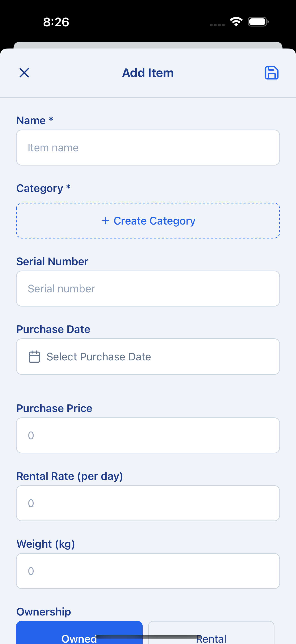Close the Add Item form with the X
The image size is (296, 644).
(24, 73)
